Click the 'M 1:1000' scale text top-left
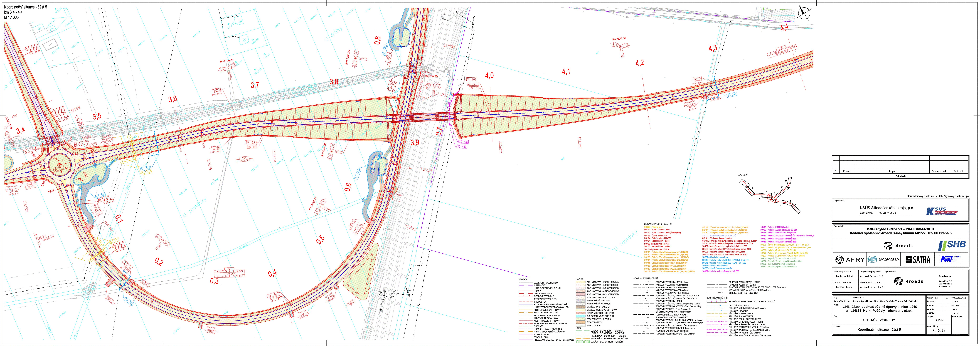This screenshot has height=346, width=980. pyautogui.click(x=11, y=17)
